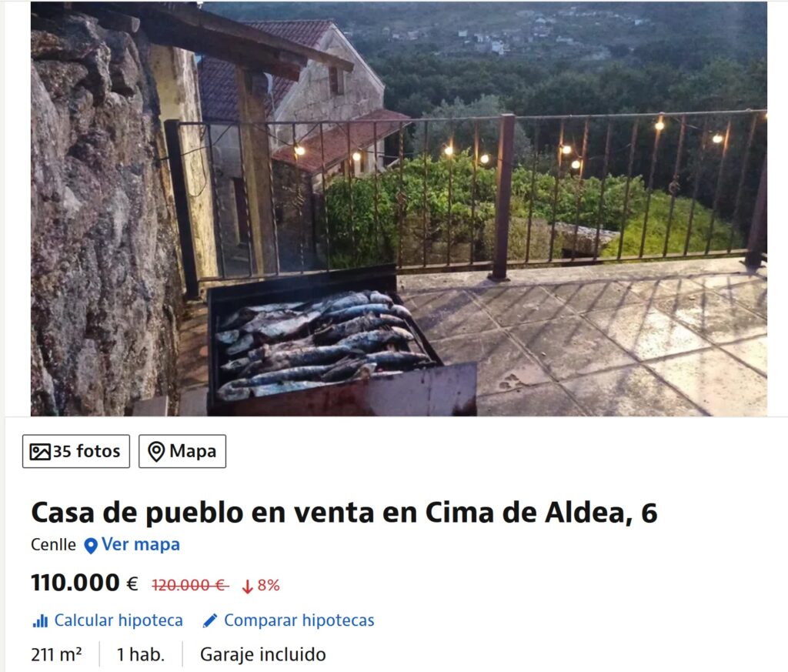Click the 1 hab. rooms detail

[x=141, y=655]
